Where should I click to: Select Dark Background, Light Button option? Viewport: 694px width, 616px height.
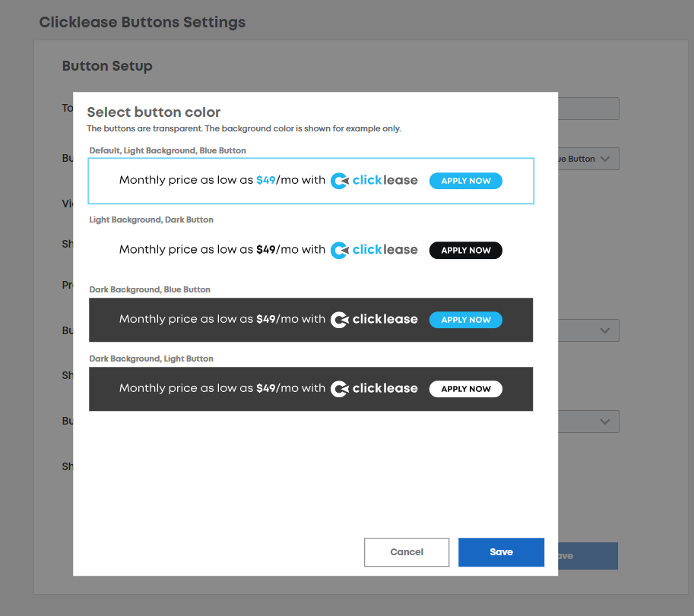(311, 389)
